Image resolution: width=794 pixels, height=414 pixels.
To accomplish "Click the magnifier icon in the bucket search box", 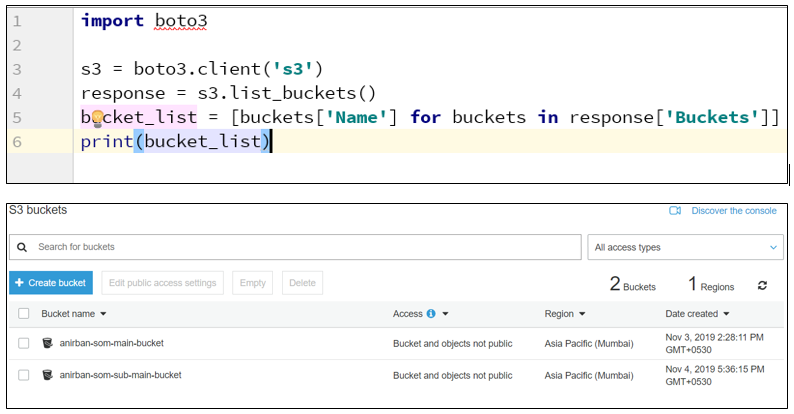I will (x=22, y=247).
